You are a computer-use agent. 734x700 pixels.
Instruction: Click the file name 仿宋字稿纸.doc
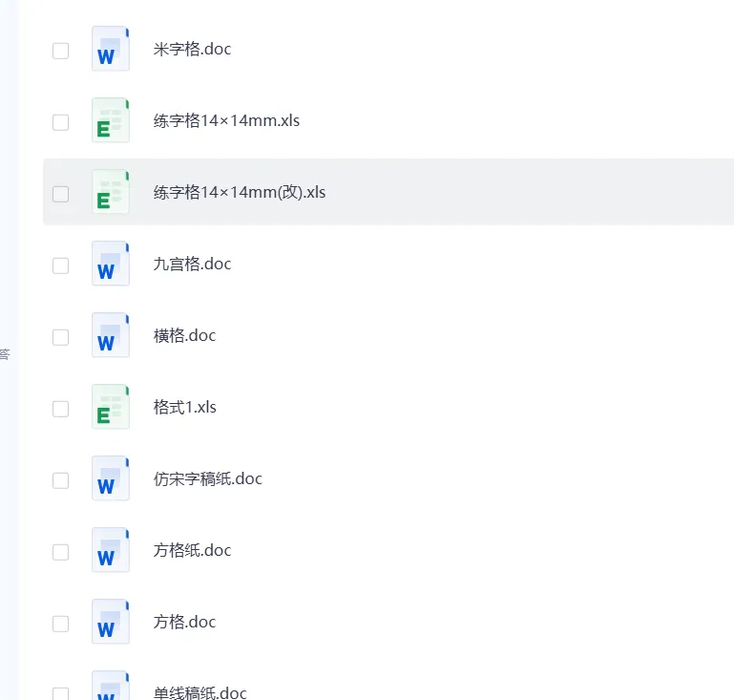pyautogui.click(x=208, y=479)
